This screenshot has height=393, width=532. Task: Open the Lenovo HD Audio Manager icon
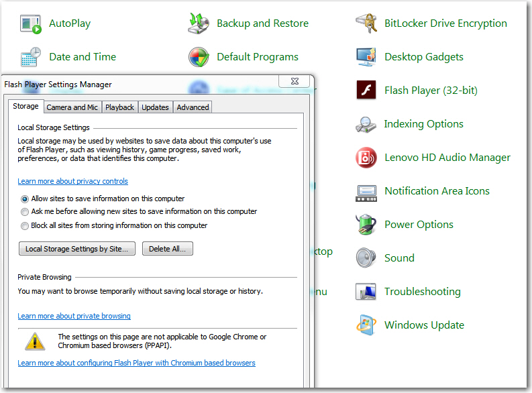coord(366,158)
